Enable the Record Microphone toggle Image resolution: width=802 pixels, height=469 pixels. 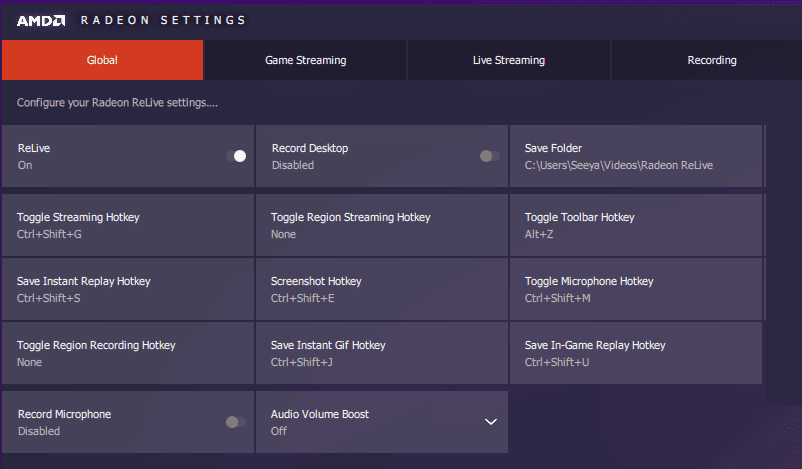tap(235, 422)
